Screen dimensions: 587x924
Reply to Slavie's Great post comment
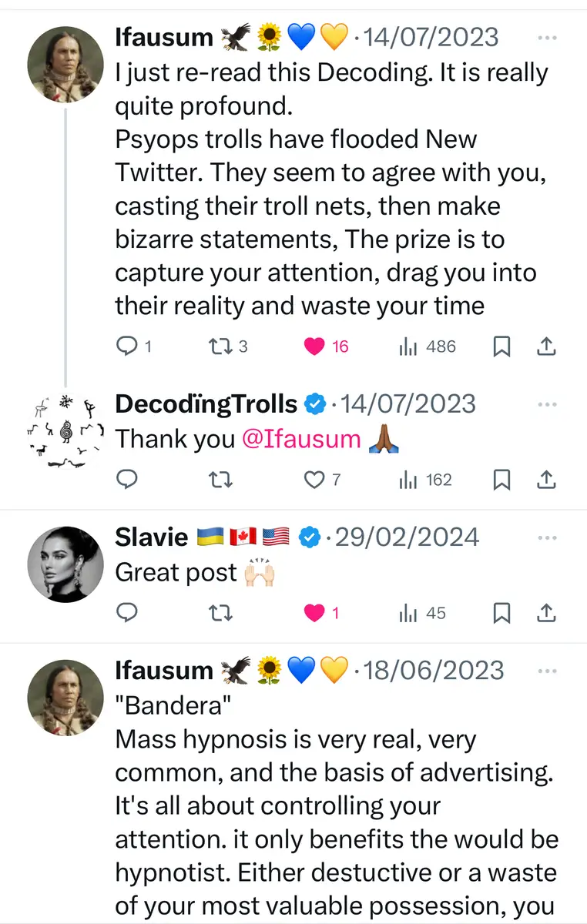[127, 614]
